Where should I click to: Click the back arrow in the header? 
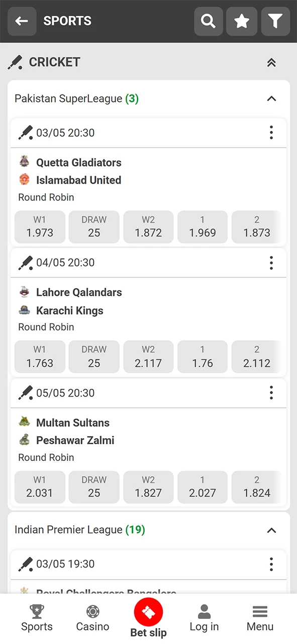coord(22,21)
